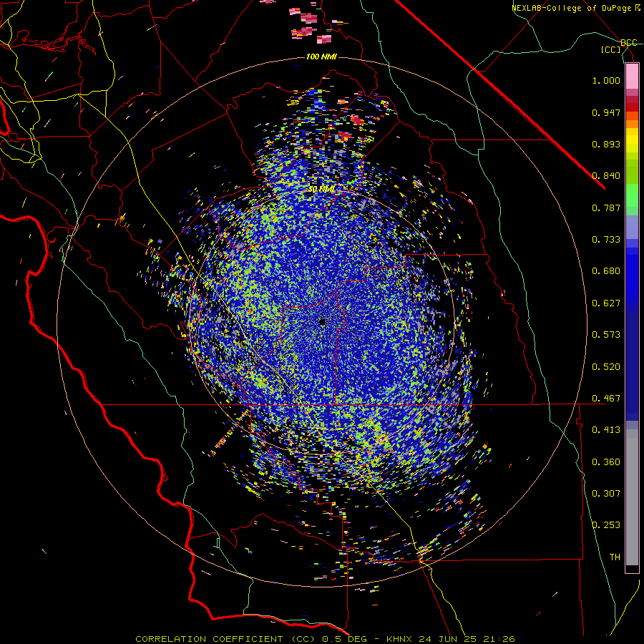Click the 50 NMI range ring label
644x644 pixels.
tap(321, 190)
